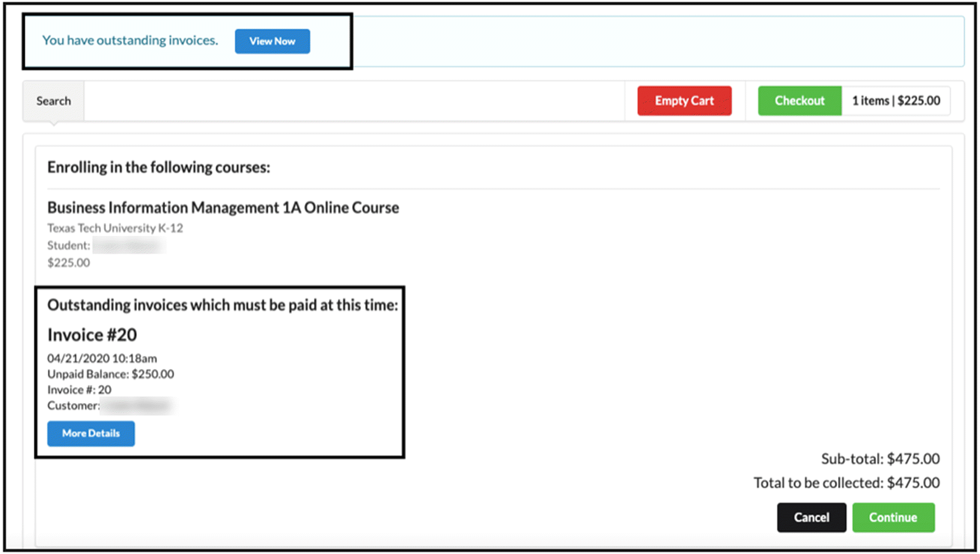Image resolution: width=980 pixels, height=554 pixels.
Task: Click the course price '$225.00'
Action: point(68,262)
